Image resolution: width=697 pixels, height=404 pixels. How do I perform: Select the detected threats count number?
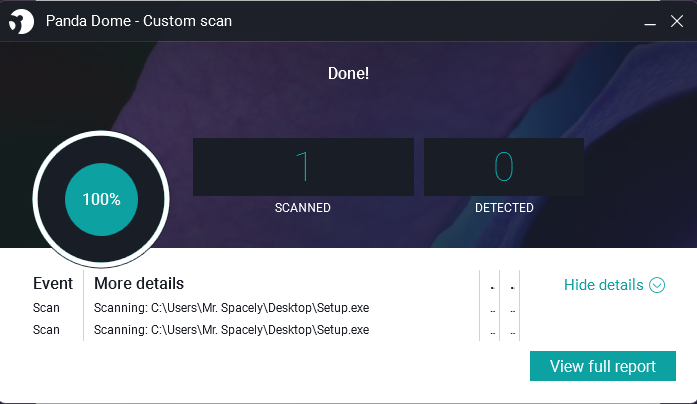503,166
